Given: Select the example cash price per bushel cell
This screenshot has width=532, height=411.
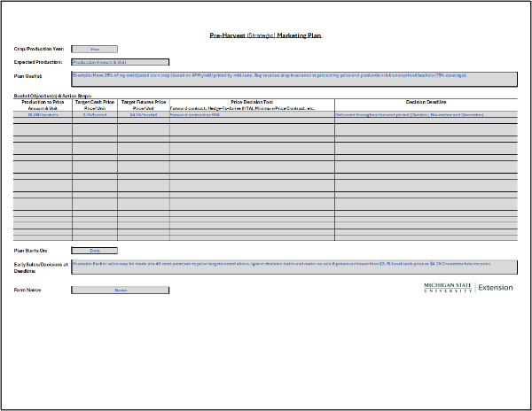Looking at the screenshot, I should (94, 114).
